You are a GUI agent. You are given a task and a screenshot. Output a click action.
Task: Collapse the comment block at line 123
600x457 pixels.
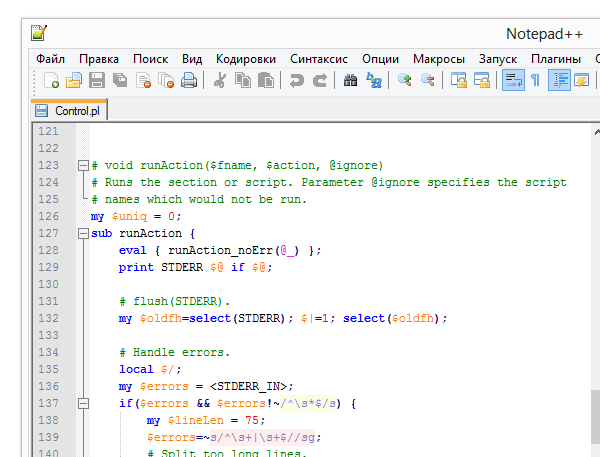(x=82, y=165)
